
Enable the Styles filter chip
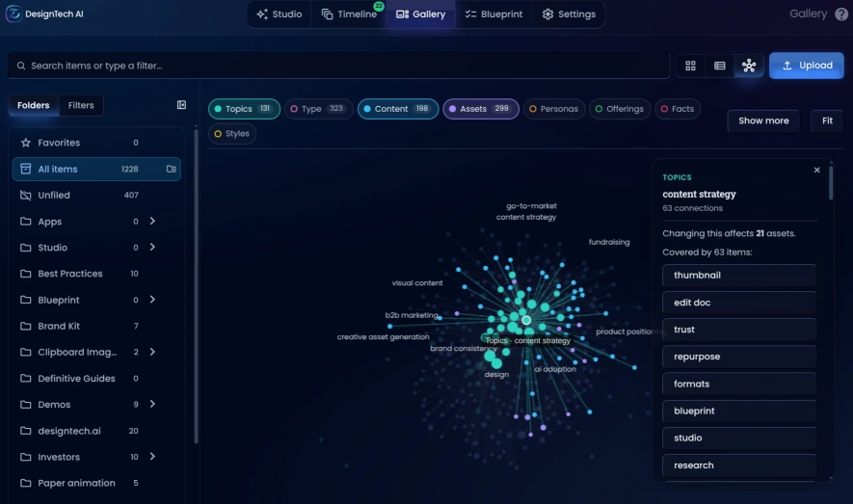(x=232, y=134)
